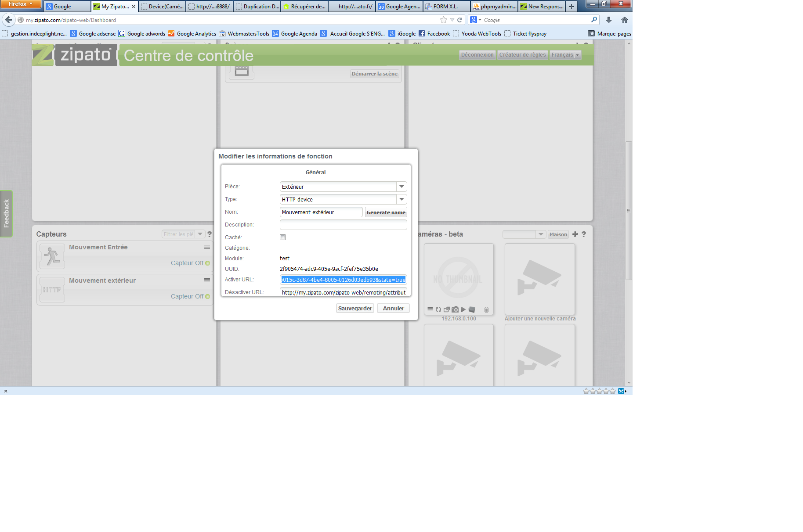This screenshot has width=803, height=532.
Task: Open the camera recordings folder icon
Action: click(x=472, y=309)
